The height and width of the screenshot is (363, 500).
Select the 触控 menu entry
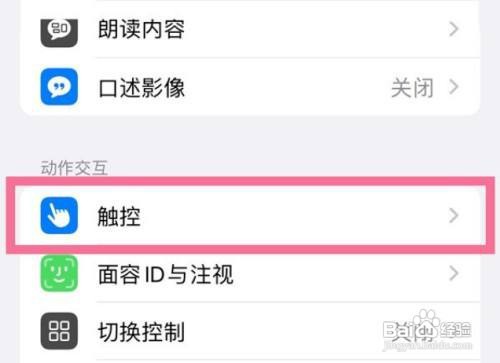point(250,216)
